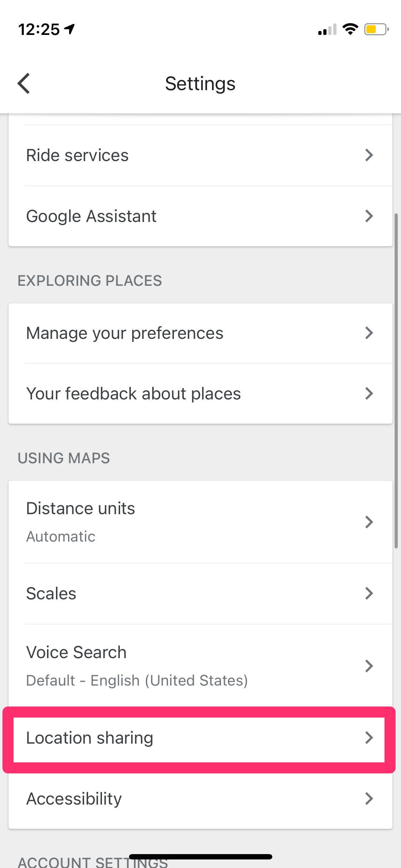Tap the back arrow in Settings header

tap(24, 84)
